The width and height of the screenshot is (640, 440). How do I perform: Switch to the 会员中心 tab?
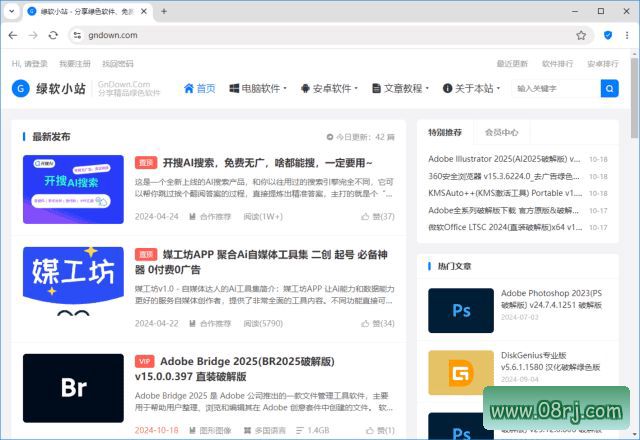pyautogui.click(x=502, y=132)
